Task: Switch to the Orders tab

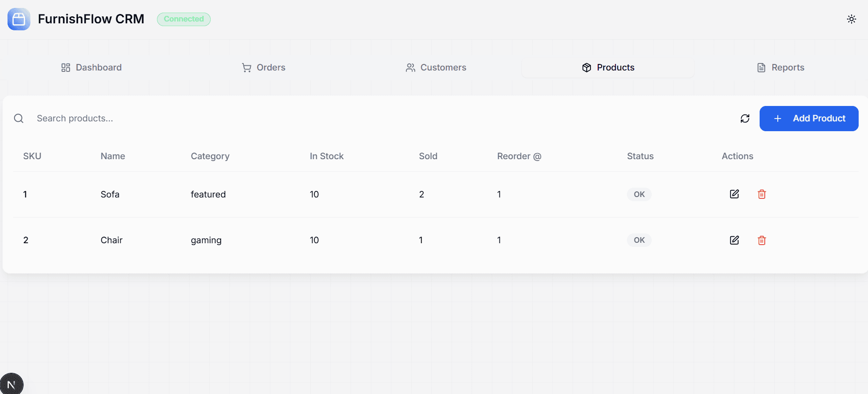Action: 263,68
